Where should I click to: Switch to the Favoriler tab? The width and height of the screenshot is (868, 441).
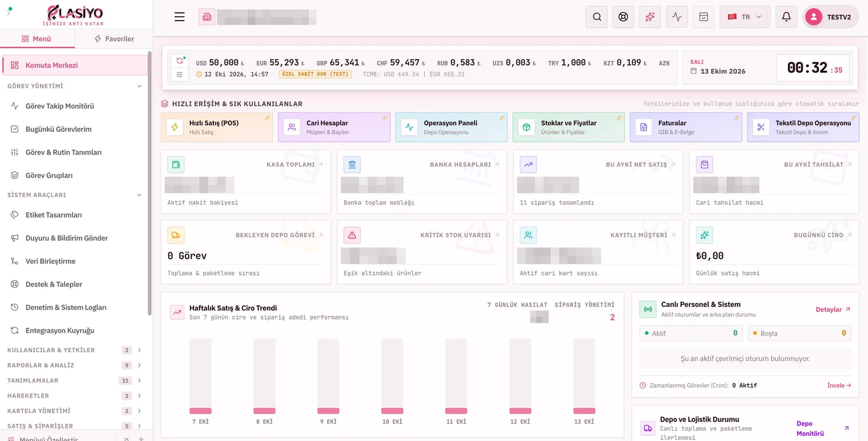pos(114,39)
